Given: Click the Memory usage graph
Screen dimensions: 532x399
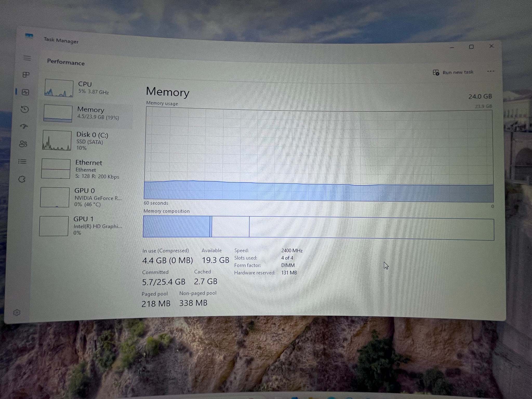Looking at the screenshot, I should click(319, 155).
